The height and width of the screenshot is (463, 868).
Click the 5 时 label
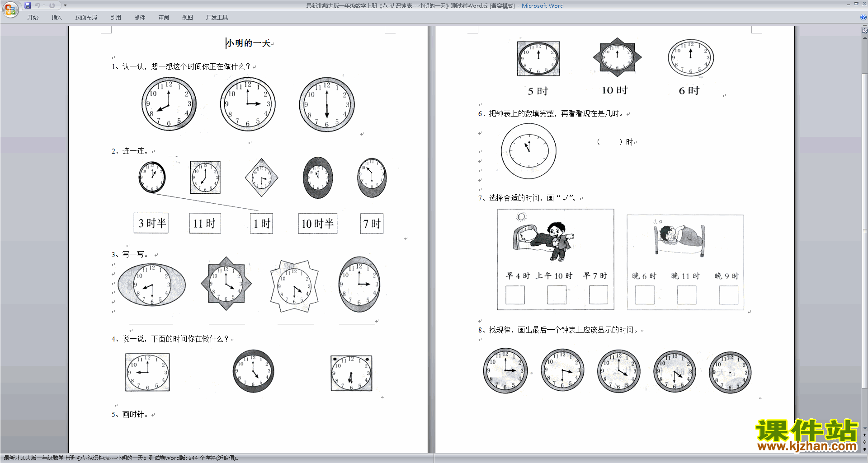coord(538,91)
